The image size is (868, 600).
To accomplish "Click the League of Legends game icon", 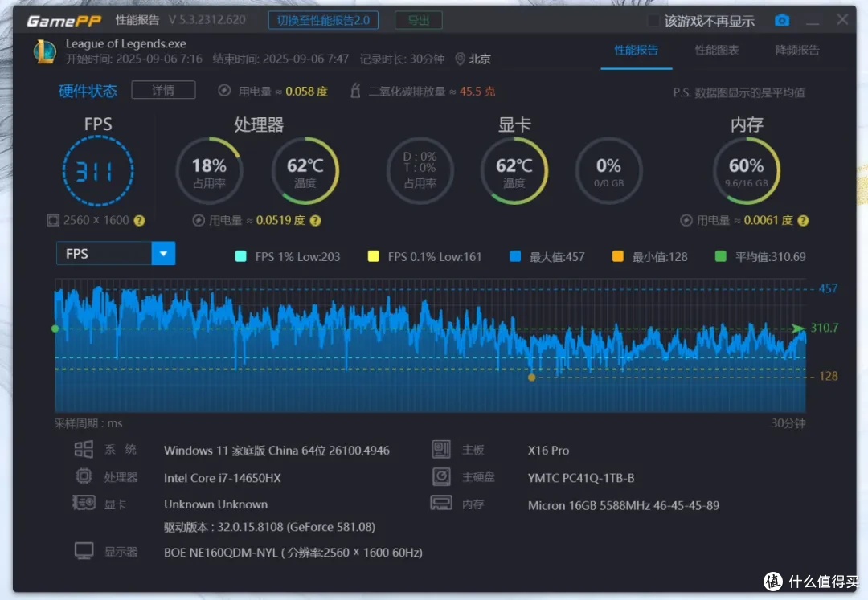I will [x=45, y=51].
